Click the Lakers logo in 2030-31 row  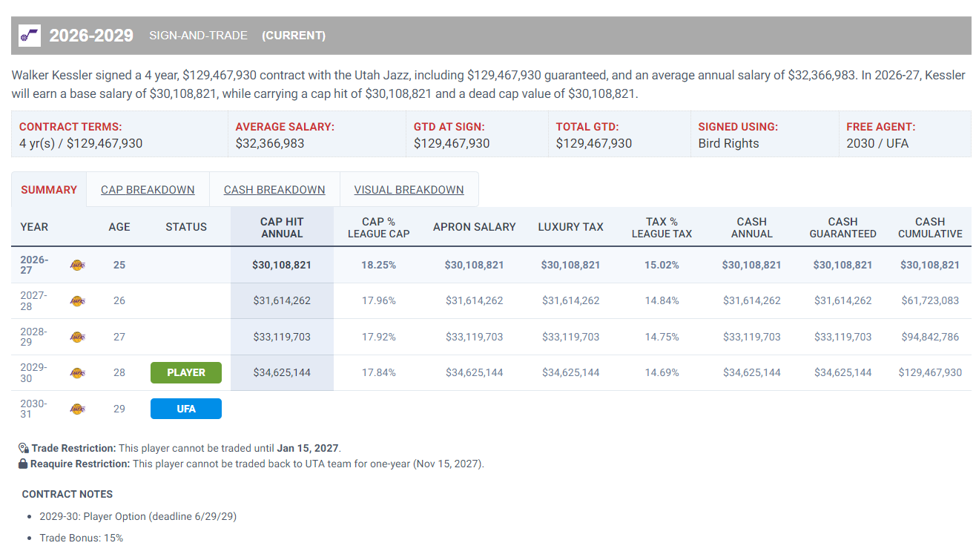point(77,409)
